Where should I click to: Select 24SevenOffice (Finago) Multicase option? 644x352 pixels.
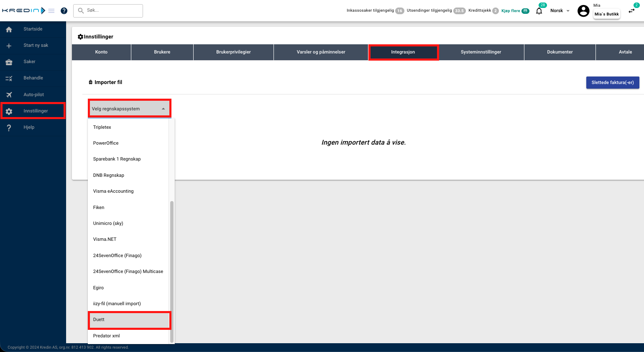[128, 271]
